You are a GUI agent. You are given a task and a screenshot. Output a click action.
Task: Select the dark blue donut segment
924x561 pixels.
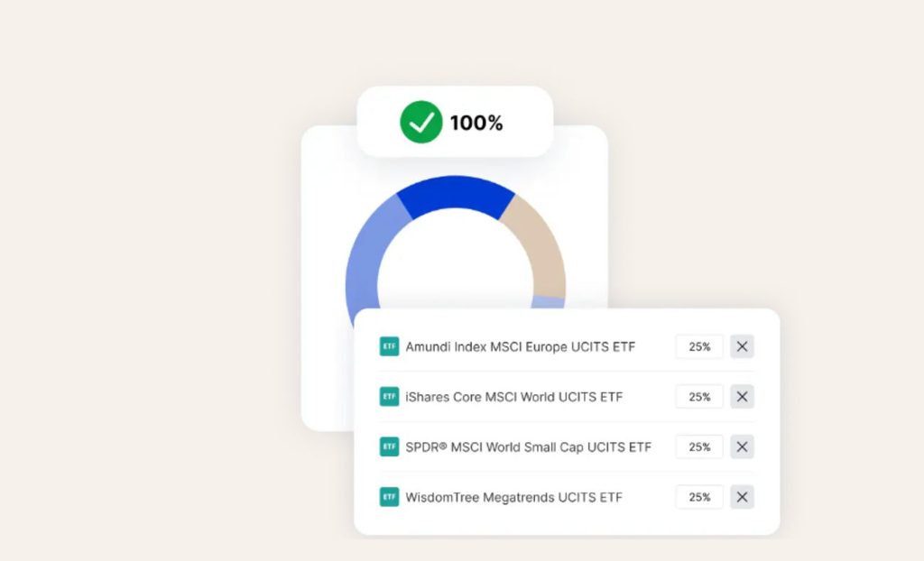click(x=456, y=193)
